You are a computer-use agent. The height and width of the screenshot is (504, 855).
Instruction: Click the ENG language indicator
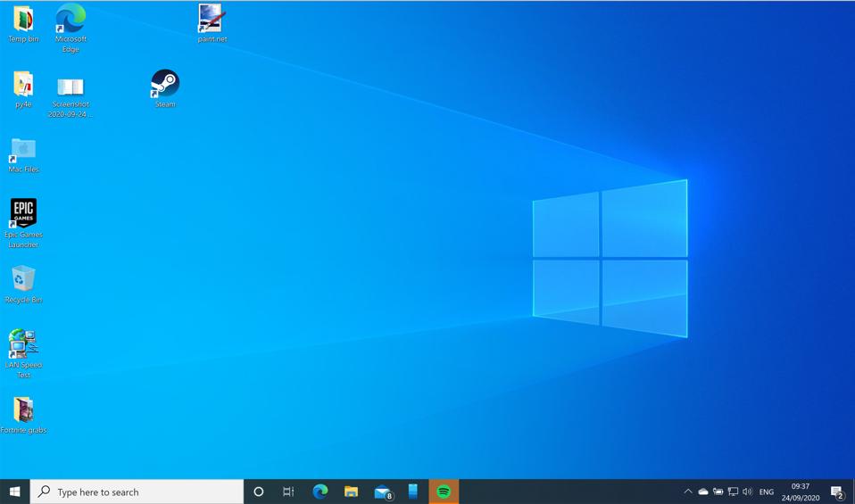point(767,492)
